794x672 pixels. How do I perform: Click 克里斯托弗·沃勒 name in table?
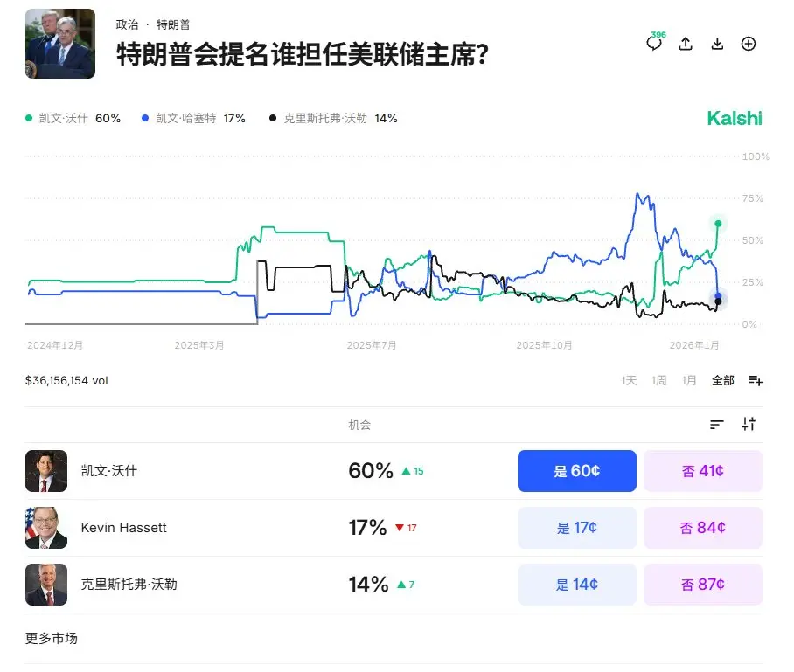point(129,585)
